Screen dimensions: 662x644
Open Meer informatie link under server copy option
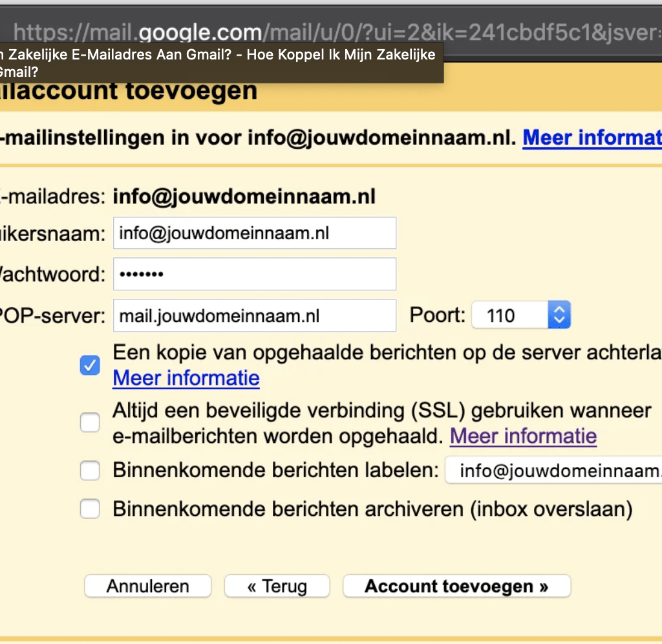(x=186, y=378)
